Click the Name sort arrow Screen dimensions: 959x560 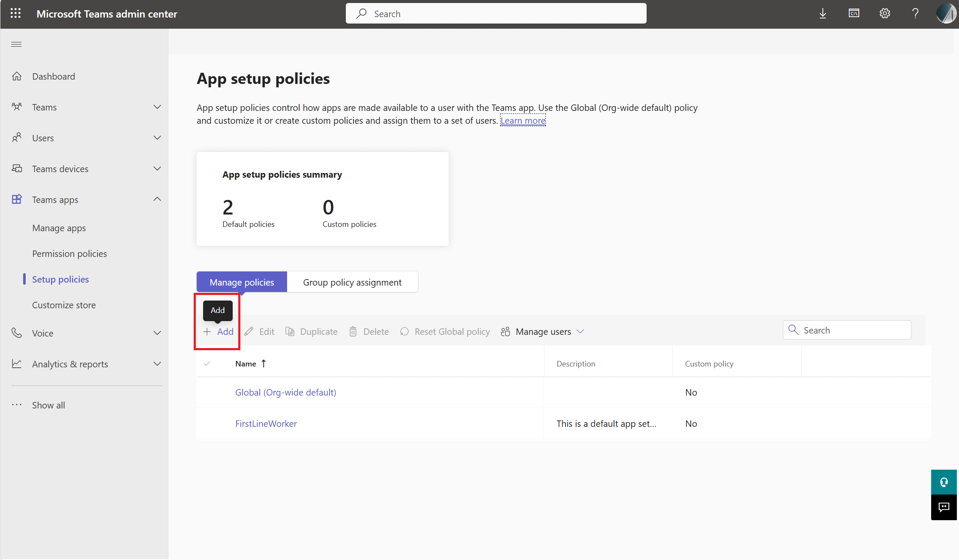click(264, 363)
